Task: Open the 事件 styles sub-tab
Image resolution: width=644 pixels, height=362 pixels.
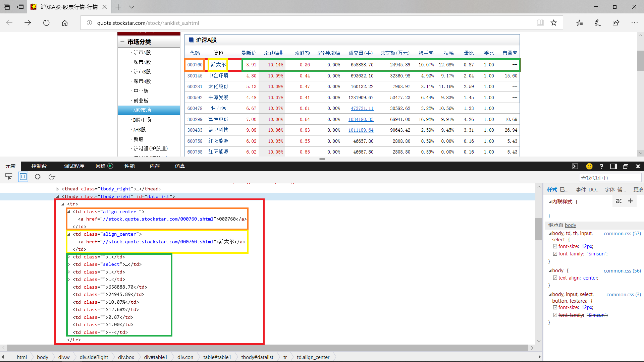Action: [x=581, y=189]
